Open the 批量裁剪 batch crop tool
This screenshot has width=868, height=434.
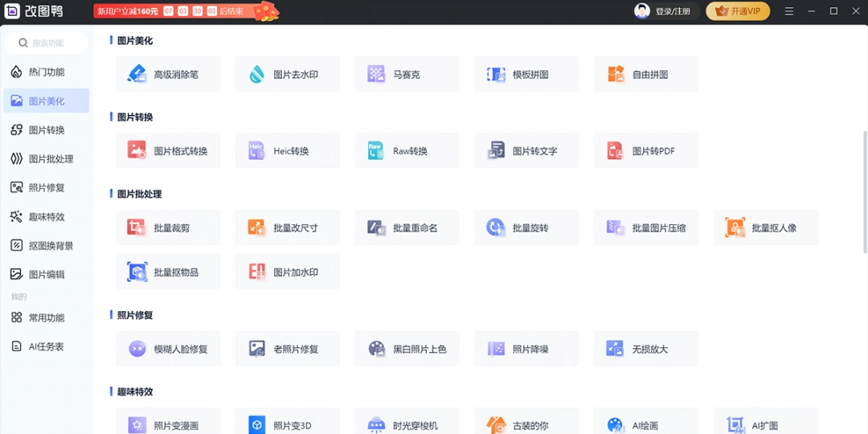click(x=167, y=228)
